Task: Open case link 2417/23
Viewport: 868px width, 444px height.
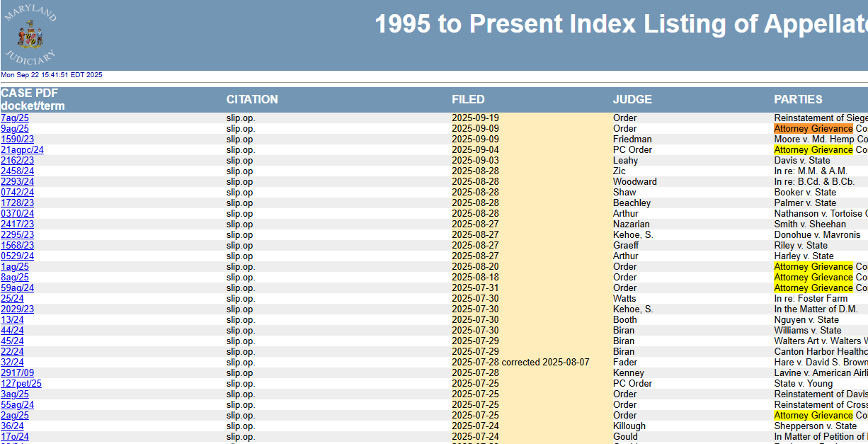Action: 17,224
